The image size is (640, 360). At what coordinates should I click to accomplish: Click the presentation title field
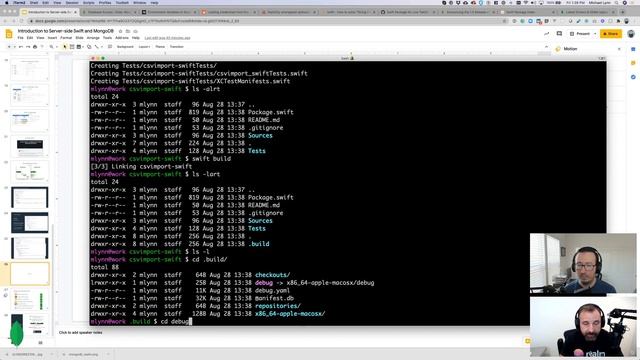coord(66,31)
